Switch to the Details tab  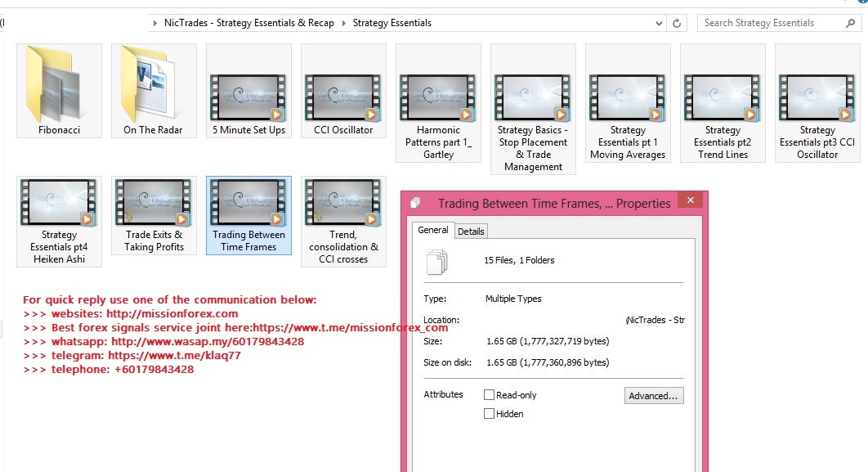tap(471, 232)
